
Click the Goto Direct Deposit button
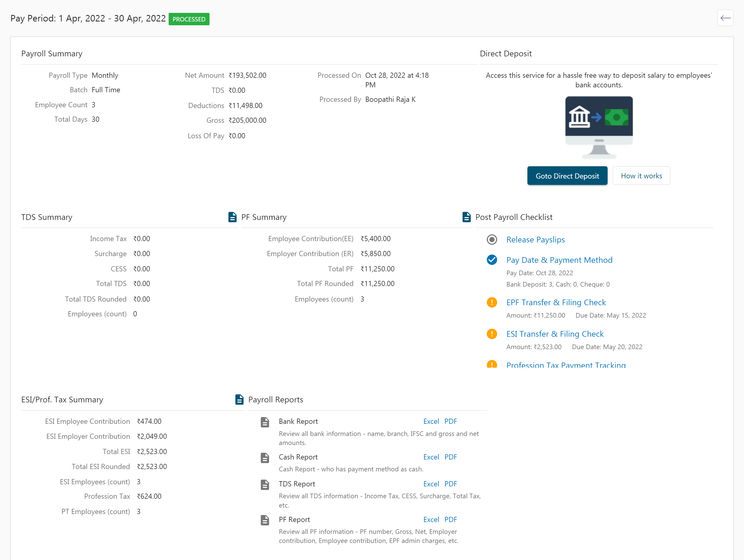point(567,176)
